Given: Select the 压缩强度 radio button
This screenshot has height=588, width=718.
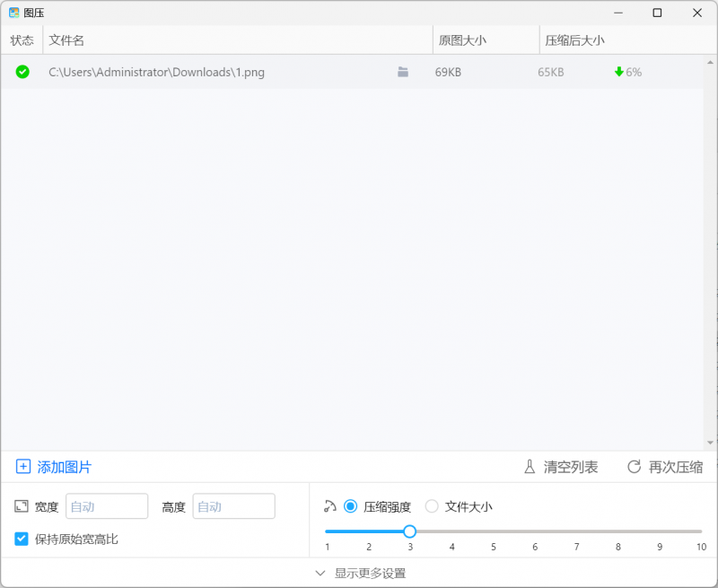Looking at the screenshot, I should tap(350, 505).
